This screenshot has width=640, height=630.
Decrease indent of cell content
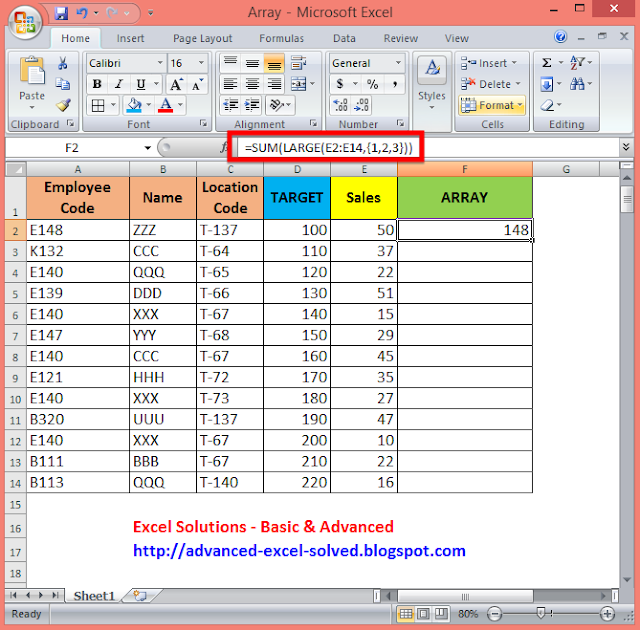click(x=231, y=105)
